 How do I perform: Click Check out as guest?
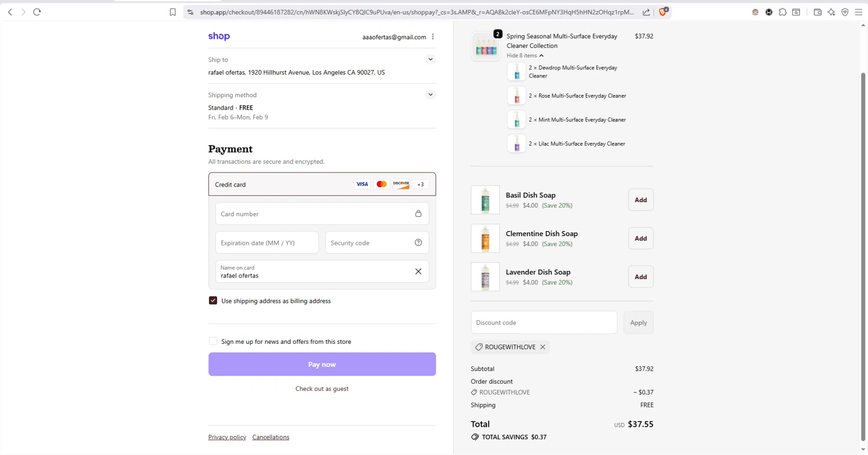coord(322,389)
